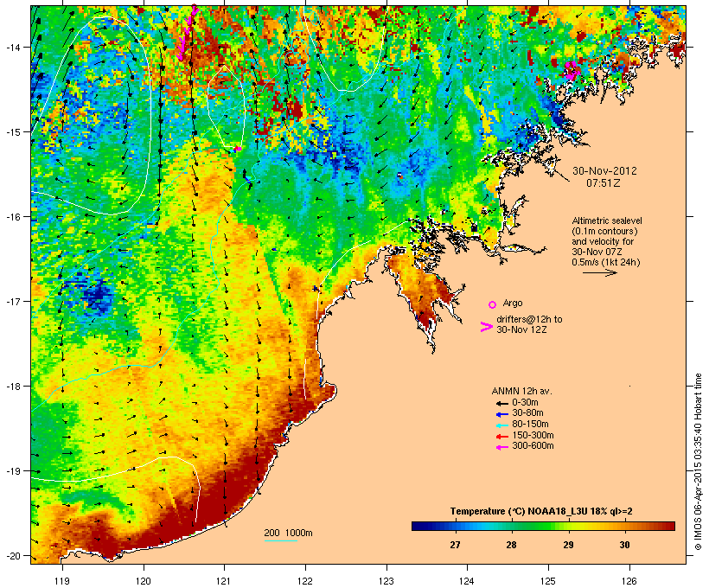Click the -16 latitude axis label
Screen dimensions: 709x588
pos(13,217)
